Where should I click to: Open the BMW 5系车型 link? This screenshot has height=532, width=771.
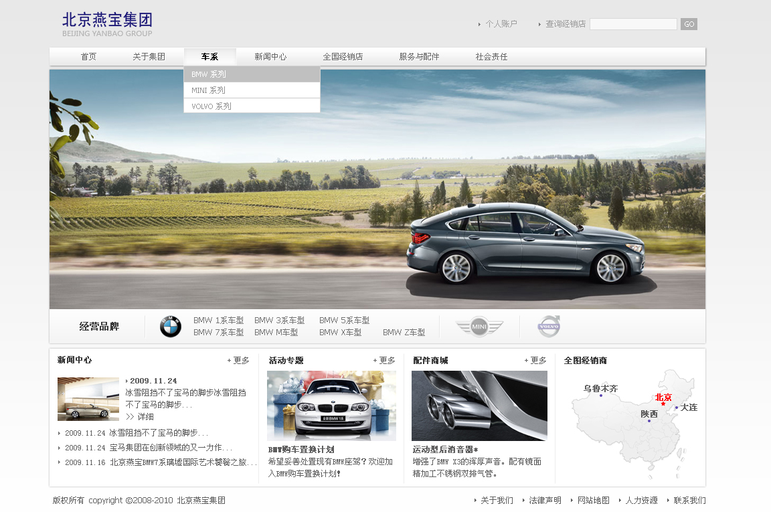tap(344, 320)
